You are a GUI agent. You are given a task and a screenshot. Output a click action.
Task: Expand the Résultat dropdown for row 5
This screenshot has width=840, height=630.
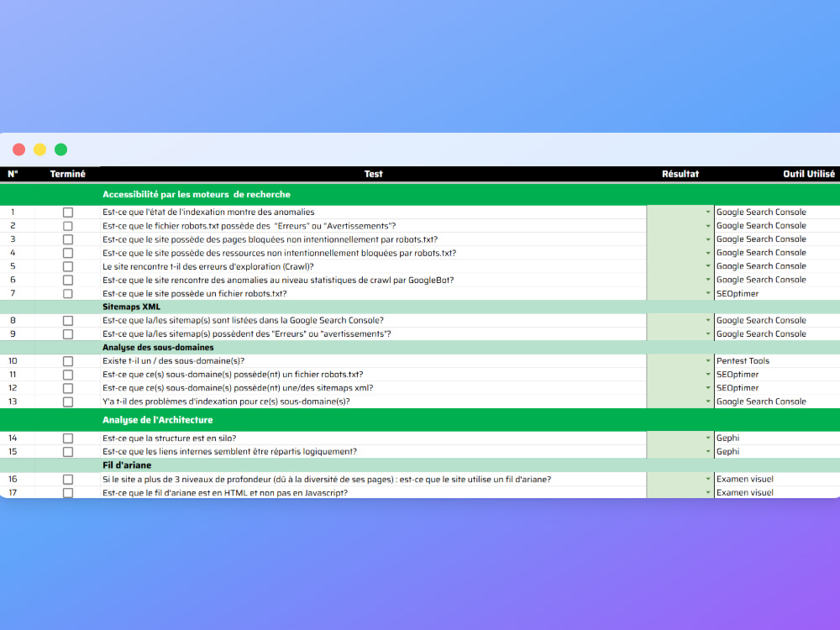click(x=707, y=266)
